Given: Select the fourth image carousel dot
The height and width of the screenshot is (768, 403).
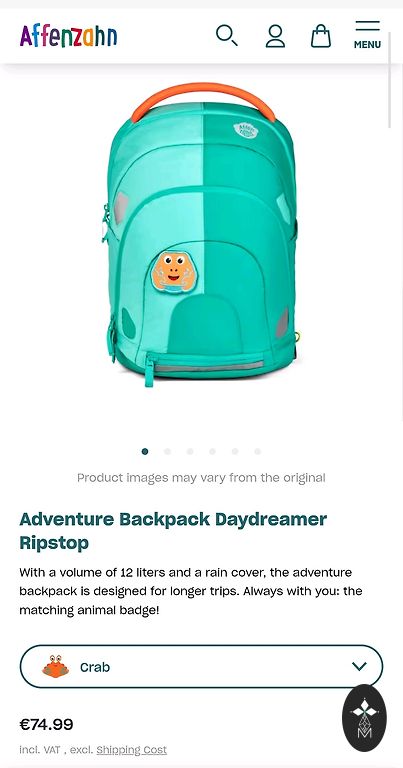Looking at the screenshot, I should (x=213, y=452).
